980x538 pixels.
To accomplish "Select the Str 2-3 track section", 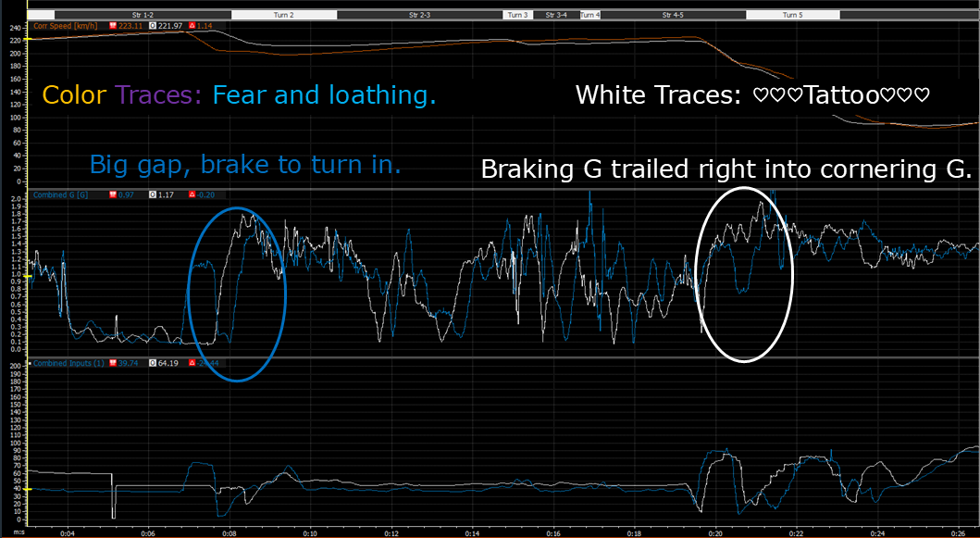I will 420,15.
